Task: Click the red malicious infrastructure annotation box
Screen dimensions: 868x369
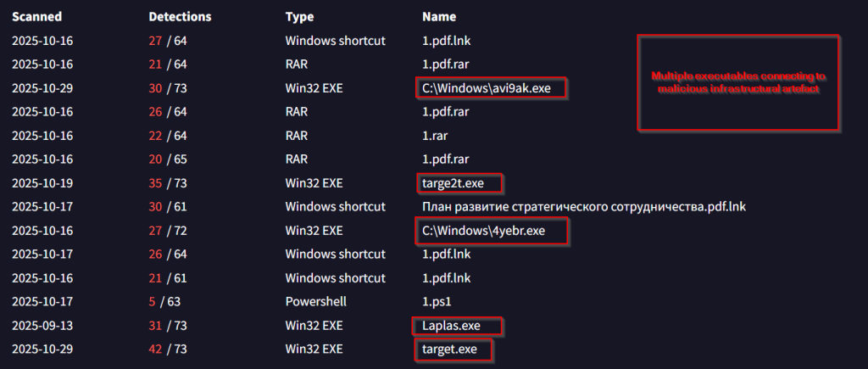Action: [737, 82]
